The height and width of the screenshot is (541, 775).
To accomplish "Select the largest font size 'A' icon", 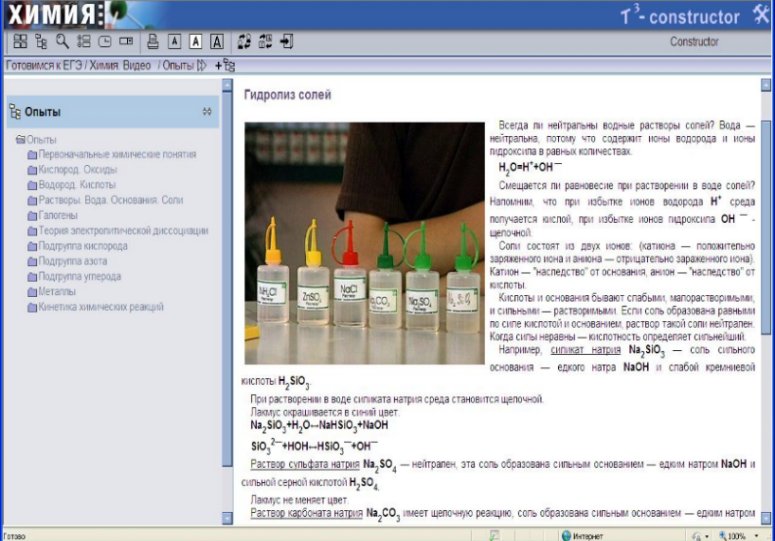I will coord(216,42).
